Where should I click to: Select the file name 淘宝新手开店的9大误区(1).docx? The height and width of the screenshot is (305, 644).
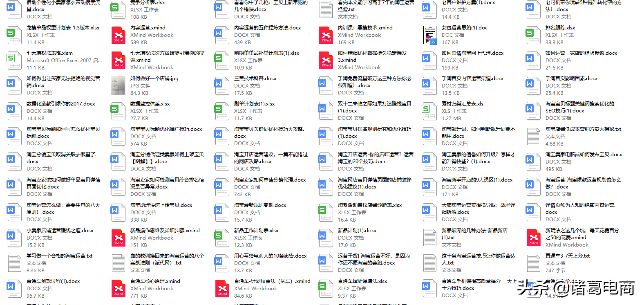pyautogui.click(x=477, y=180)
